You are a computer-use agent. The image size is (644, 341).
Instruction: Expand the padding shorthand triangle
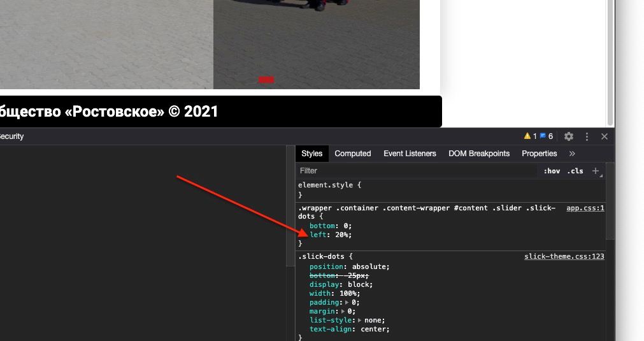347,302
